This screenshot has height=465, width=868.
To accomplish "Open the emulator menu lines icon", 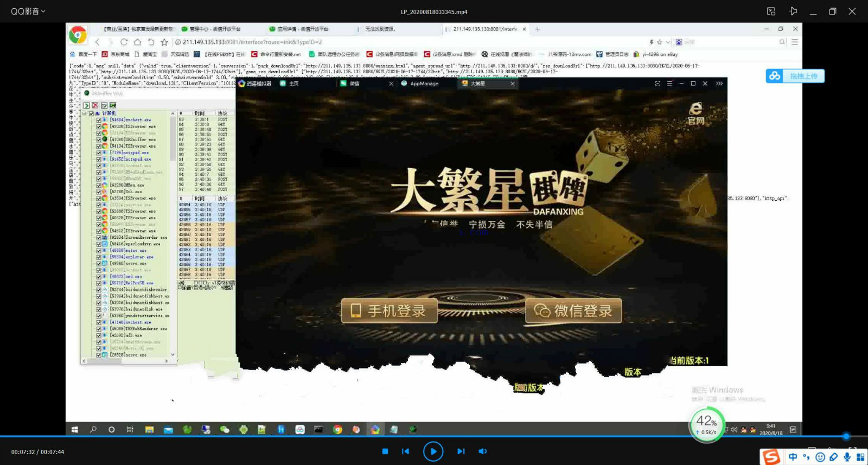I will click(669, 84).
